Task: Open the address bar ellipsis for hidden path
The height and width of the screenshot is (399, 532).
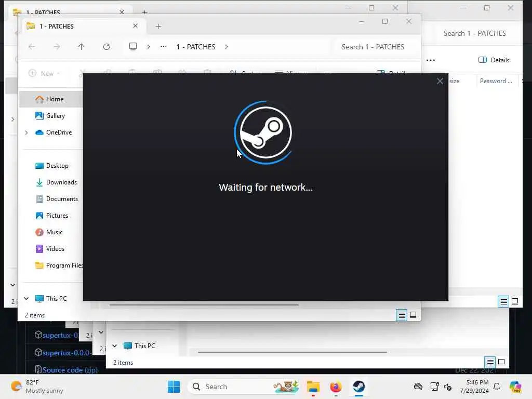Action: coord(164,46)
